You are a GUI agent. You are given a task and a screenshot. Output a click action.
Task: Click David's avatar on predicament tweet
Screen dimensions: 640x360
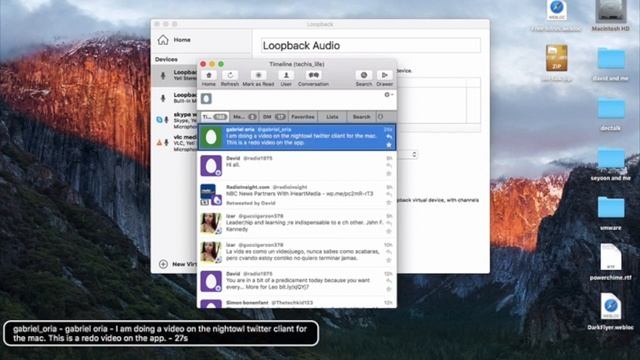(x=211, y=281)
